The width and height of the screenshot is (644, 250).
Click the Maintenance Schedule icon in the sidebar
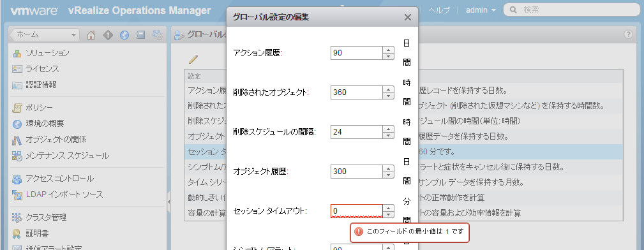[x=17, y=156]
